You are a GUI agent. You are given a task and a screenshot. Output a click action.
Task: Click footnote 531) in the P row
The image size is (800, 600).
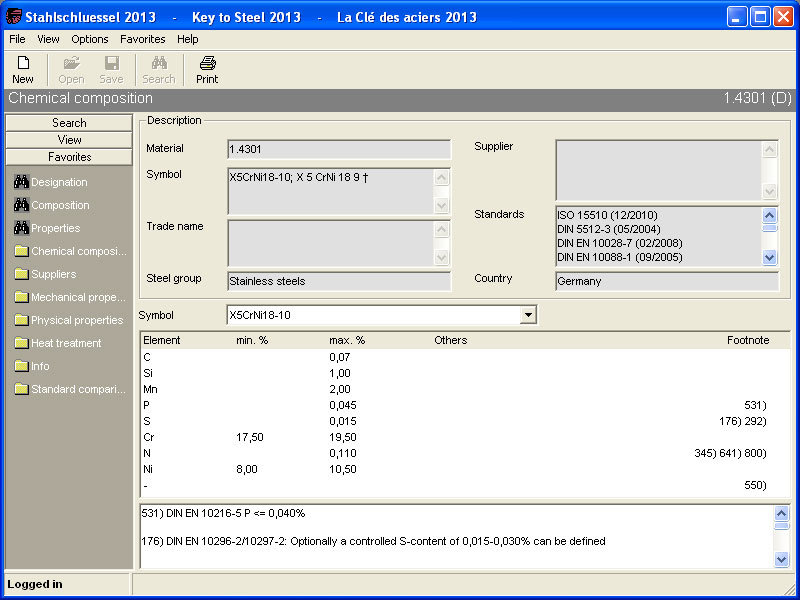point(755,405)
